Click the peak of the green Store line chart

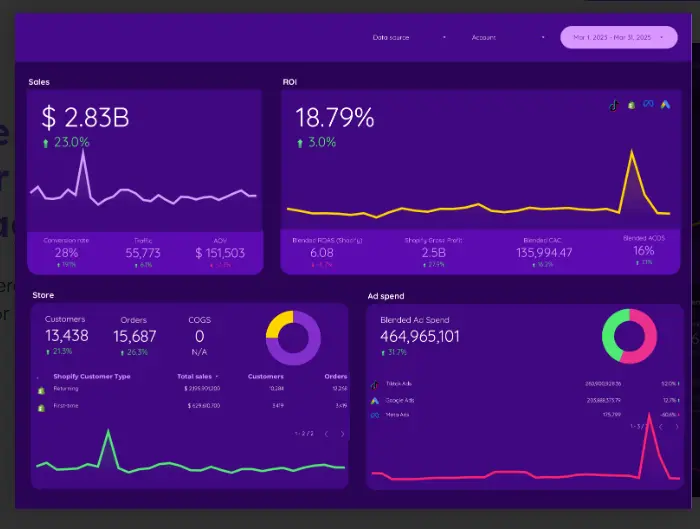pos(108,433)
